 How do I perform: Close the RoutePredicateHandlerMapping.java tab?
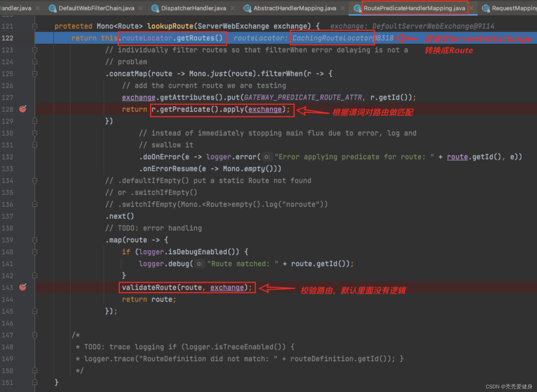tap(471, 8)
